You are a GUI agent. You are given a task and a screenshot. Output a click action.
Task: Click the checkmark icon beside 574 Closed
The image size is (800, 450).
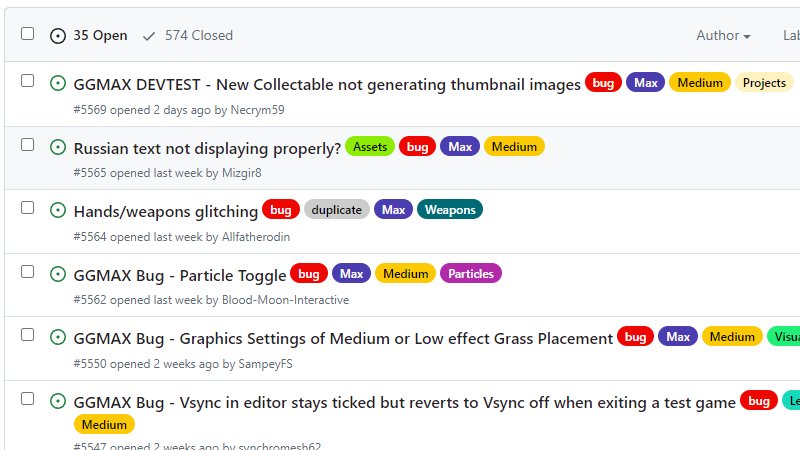pyautogui.click(x=149, y=36)
